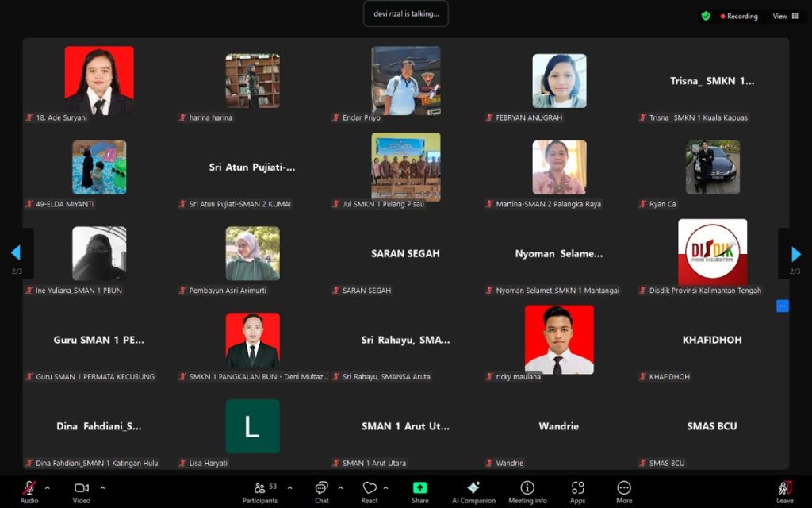Image resolution: width=812 pixels, height=508 pixels.
Task: Open the React heart icon
Action: tap(370, 488)
